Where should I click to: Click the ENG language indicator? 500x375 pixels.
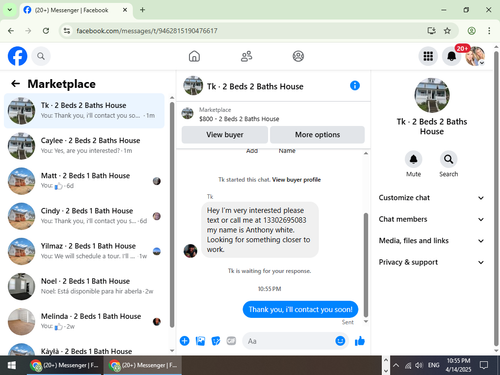point(433,365)
